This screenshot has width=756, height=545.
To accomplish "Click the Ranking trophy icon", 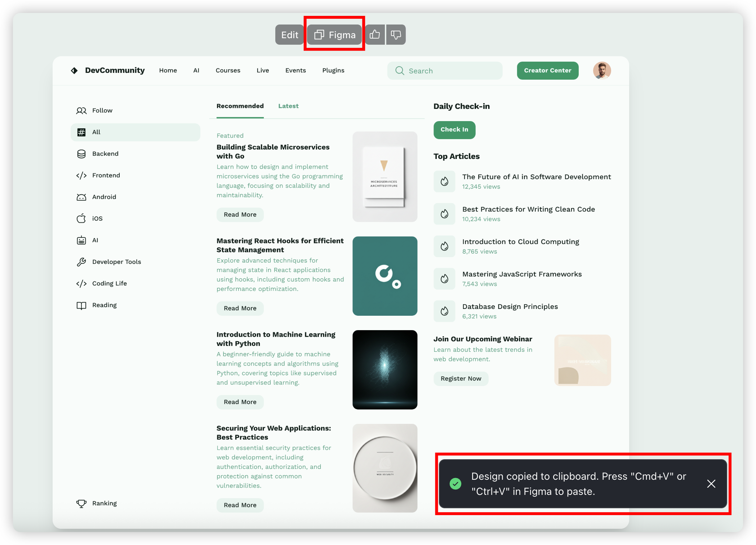I will [x=81, y=504].
